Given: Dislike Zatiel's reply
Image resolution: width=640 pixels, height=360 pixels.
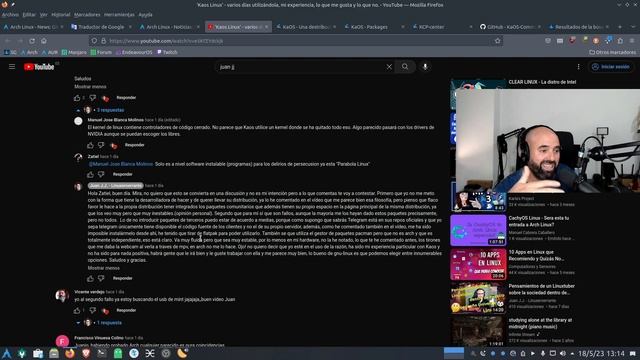Looking at the screenshot, I should [101, 174].
